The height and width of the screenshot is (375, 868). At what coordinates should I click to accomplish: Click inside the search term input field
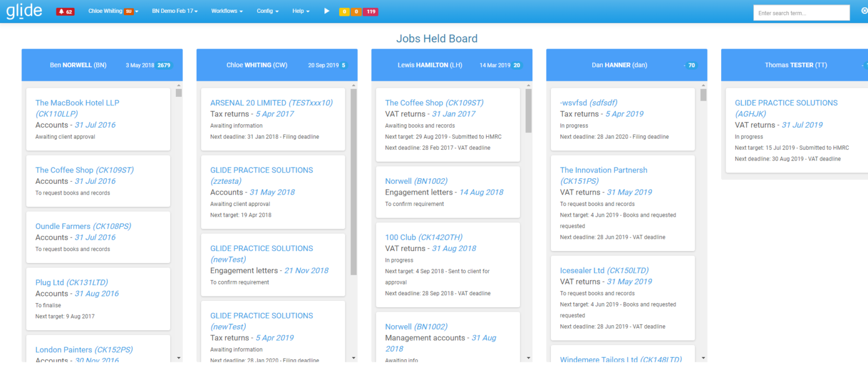(801, 12)
